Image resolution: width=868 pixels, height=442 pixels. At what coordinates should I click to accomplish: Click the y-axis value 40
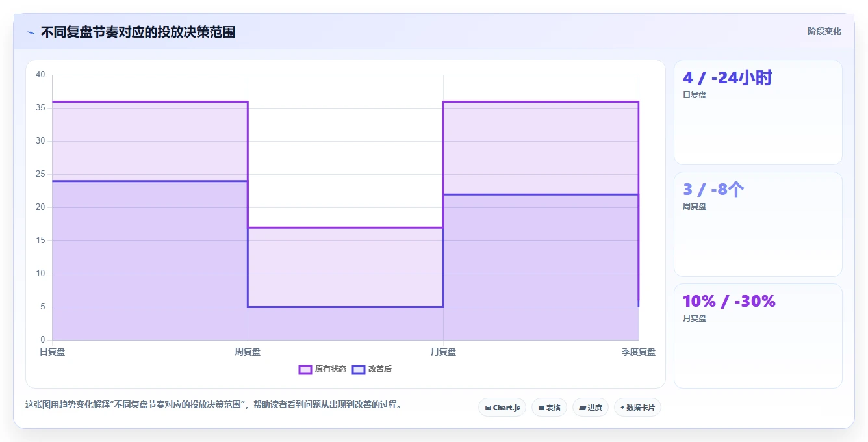click(41, 75)
